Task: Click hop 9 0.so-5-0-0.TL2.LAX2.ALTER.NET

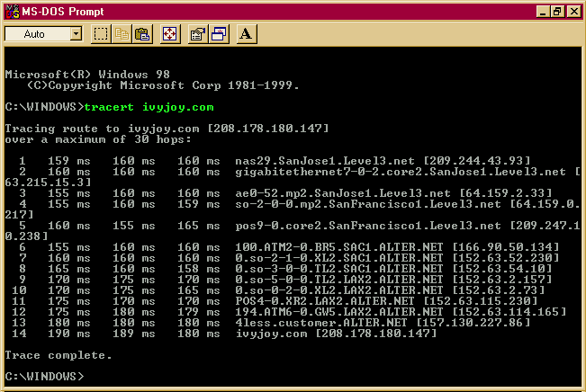Action: pyautogui.click(x=339, y=280)
